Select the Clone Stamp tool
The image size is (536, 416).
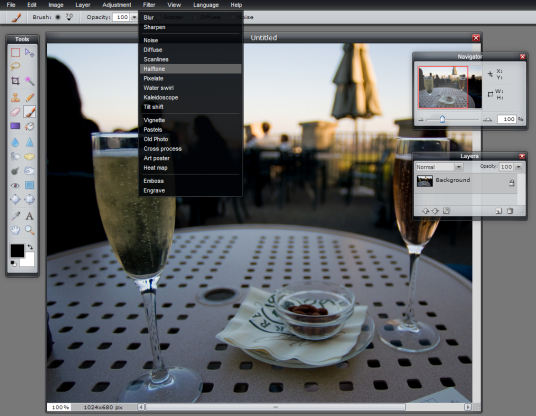point(15,97)
